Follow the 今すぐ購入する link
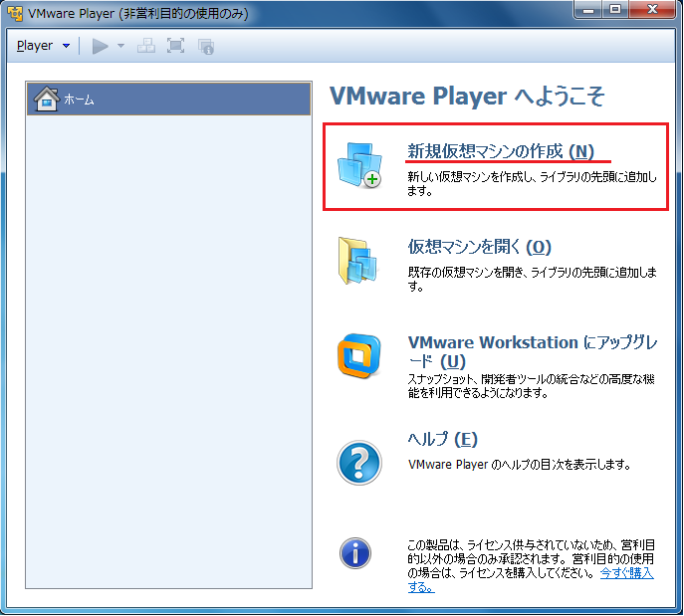This screenshot has width=684, height=616. point(626,573)
